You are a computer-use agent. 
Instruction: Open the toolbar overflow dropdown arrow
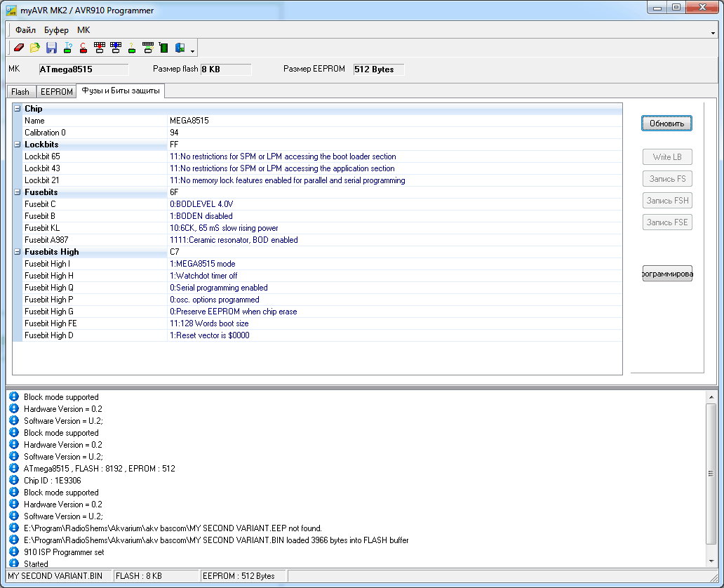click(x=192, y=51)
